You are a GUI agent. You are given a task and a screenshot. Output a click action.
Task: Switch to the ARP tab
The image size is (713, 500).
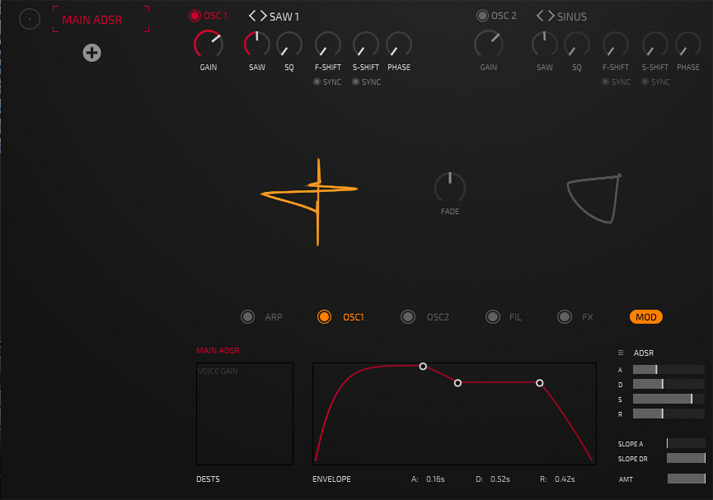click(248, 317)
